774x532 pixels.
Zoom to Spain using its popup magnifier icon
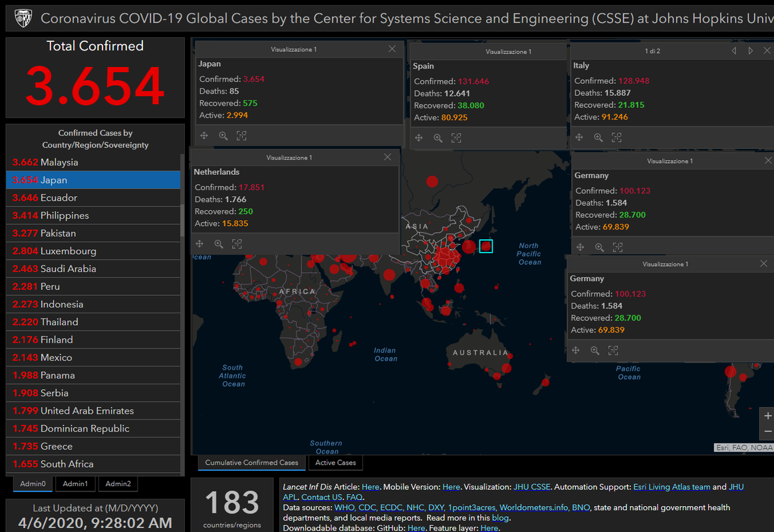tap(438, 138)
